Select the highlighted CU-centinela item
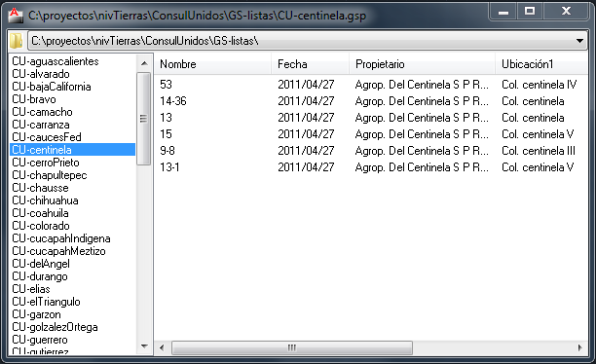596x364 pixels. pos(72,150)
